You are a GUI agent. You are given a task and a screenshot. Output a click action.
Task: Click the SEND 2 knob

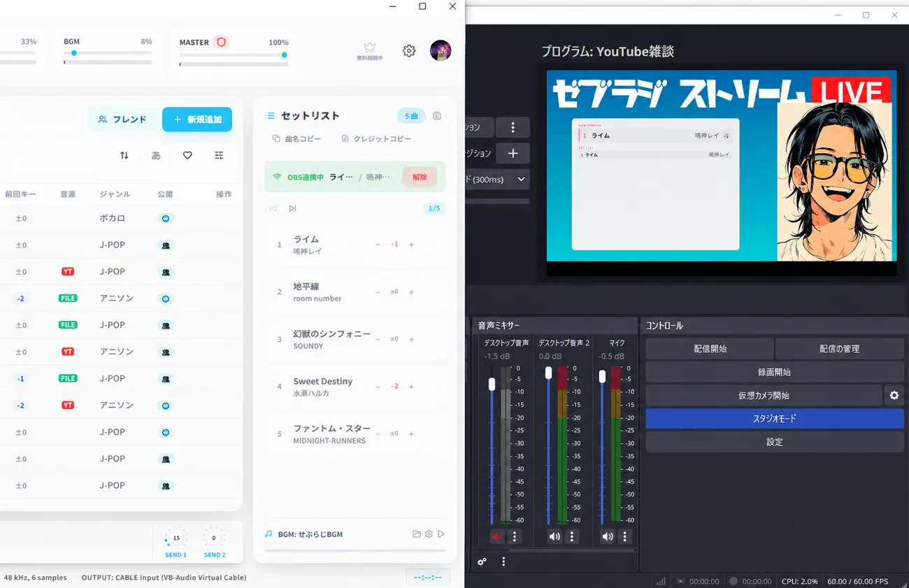click(x=214, y=538)
